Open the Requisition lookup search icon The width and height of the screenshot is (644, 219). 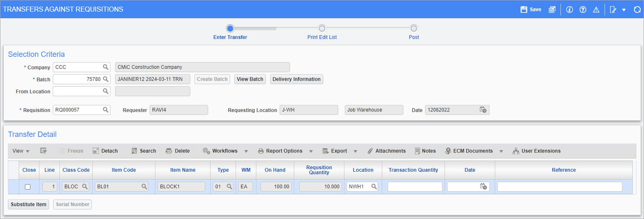(106, 109)
